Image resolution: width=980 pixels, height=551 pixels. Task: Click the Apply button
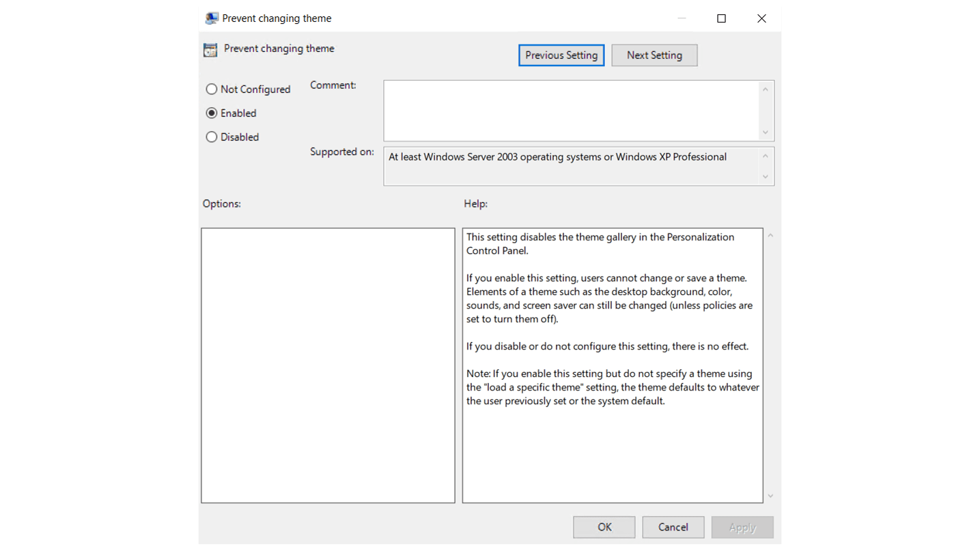tap(742, 526)
